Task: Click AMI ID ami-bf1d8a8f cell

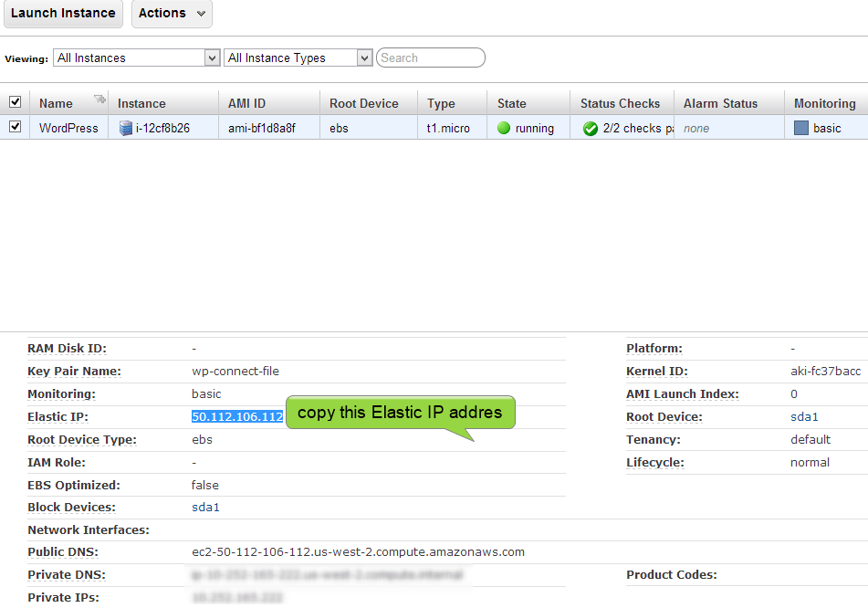Action: pyautogui.click(x=262, y=128)
